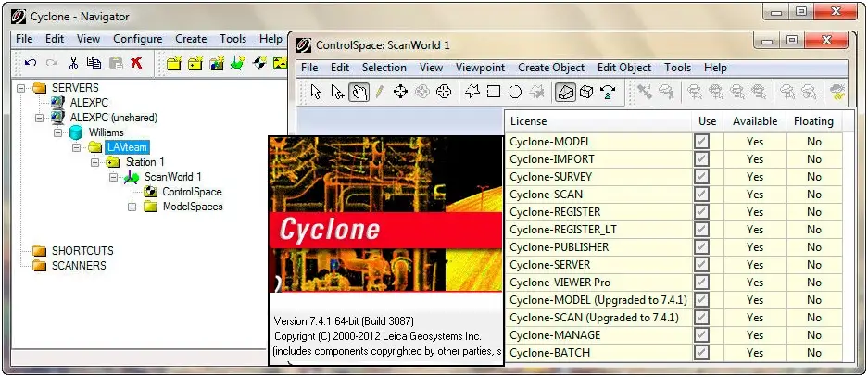Click the folder icon containing colored shapes
Image resolution: width=868 pixels, height=377 pixels.
(x=217, y=63)
